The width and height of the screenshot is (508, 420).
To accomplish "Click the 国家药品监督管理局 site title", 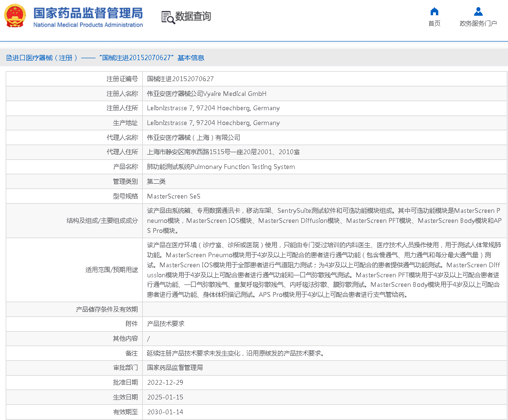I will 88,12.
